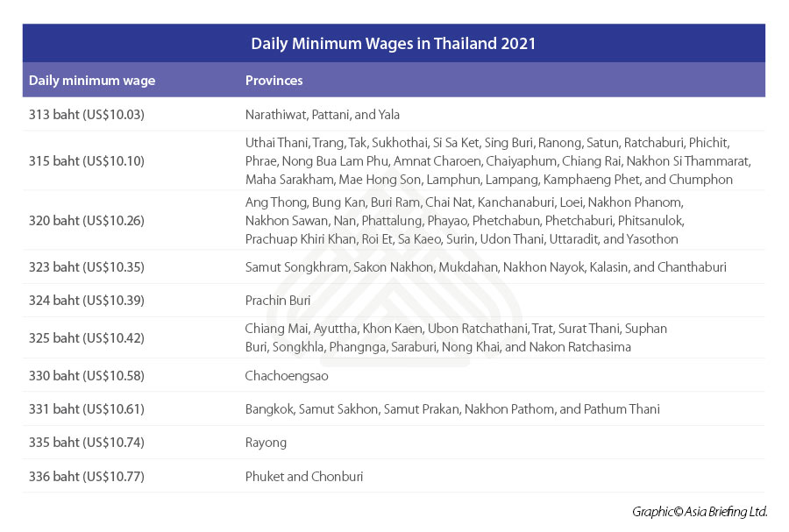Image resolution: width=789 pixels, height=532 pixels.
Task: Click the "Rayong" province cell
Action: click(266, 443)
